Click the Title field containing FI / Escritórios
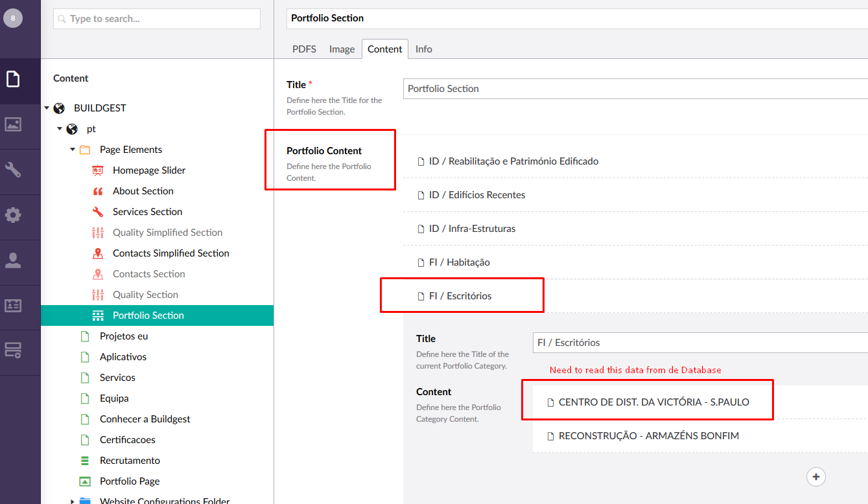 click(700, 343)
